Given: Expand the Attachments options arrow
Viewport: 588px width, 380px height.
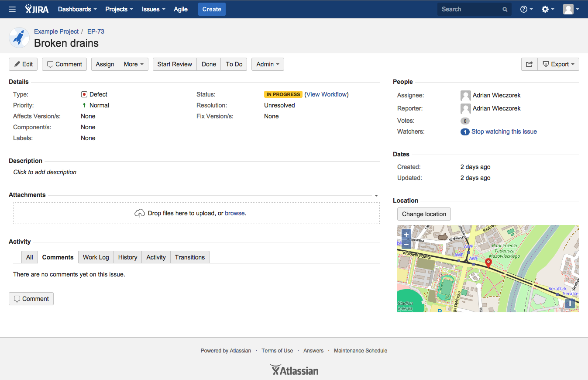Looking at the screenshot, I should pos(376,196).
